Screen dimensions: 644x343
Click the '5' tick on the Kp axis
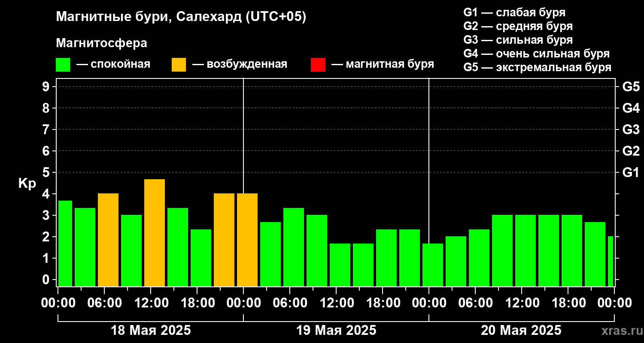pyautogui.click(x=47, y=172)
